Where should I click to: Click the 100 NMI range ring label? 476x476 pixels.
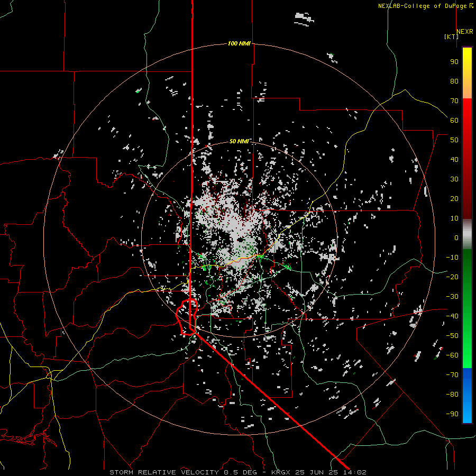[x=239, y=44]
